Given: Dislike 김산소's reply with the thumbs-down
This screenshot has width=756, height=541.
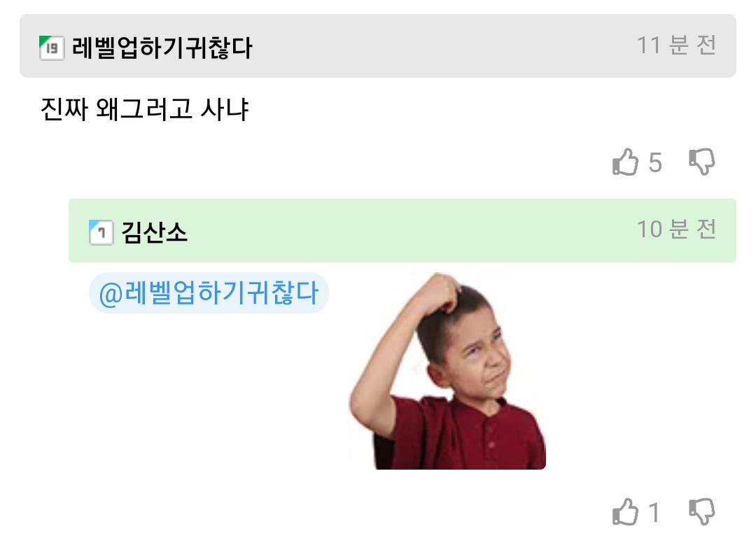Looking at the screenshot, I should (x=701, y=513).
